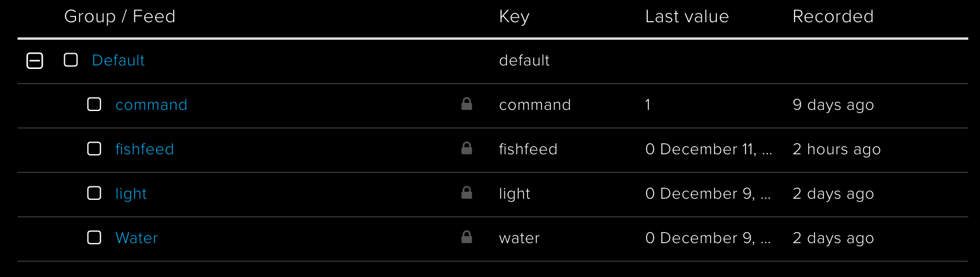Viewport: 980px width, 277px height.
Task: Tick the Water feed checkbox
Action: point(94,238)
